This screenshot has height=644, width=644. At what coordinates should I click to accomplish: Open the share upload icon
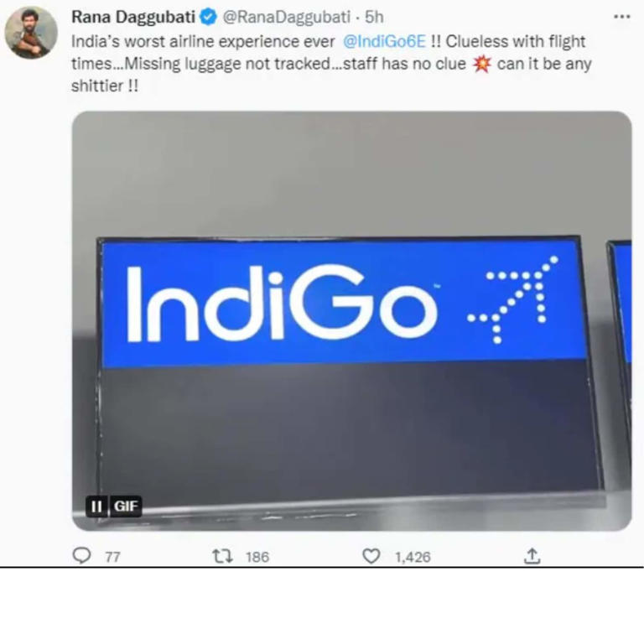[532, 556]
